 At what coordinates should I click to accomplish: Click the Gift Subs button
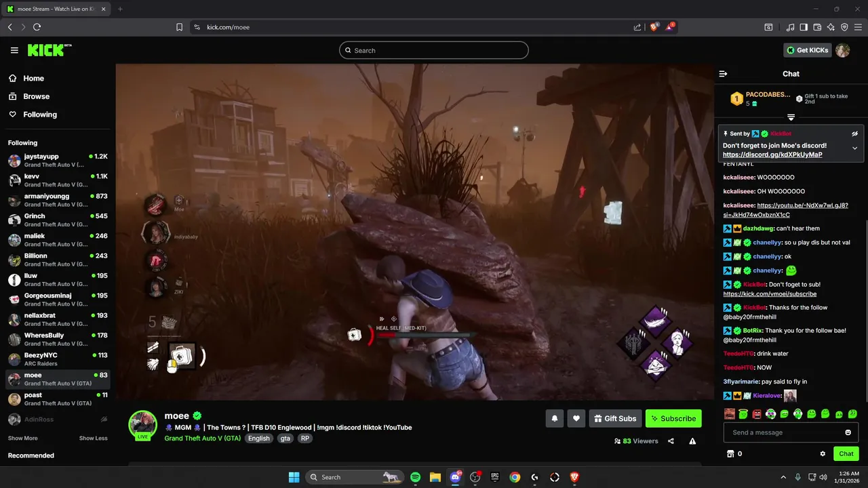coord(615,419)
